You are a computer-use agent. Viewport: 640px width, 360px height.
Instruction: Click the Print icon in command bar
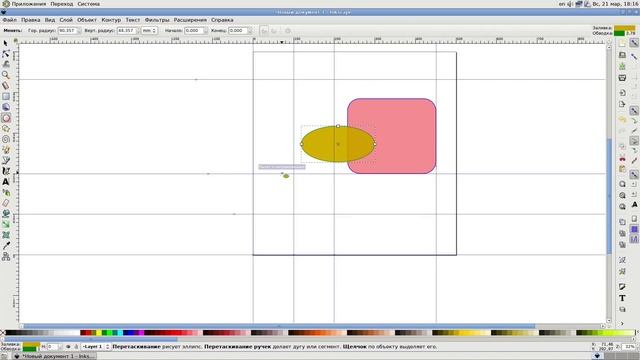coord(622,78)
